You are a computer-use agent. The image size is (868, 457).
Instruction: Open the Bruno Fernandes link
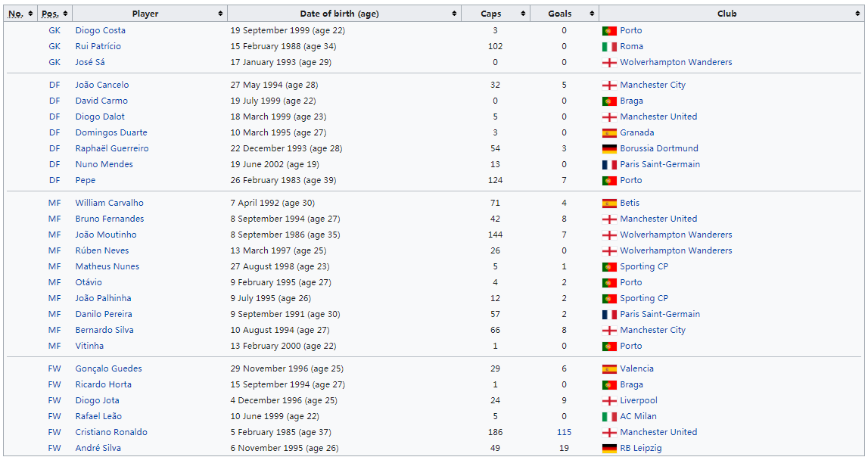(x=110, y=219)
